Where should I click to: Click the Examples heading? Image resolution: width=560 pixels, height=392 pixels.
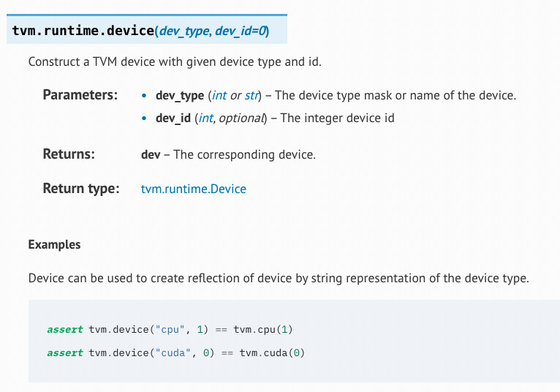click(x=54, y=244)
